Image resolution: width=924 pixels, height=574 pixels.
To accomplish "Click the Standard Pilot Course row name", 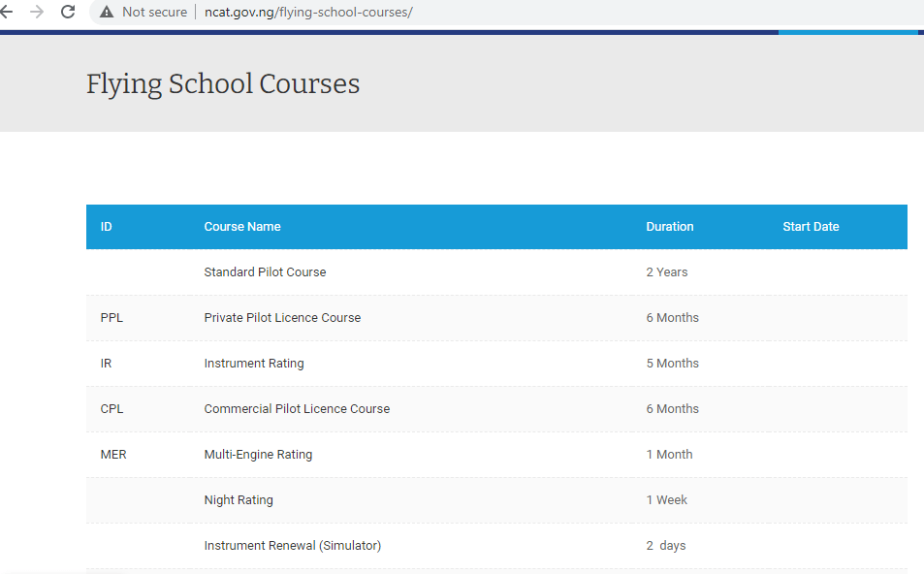I will pos(265,272).
